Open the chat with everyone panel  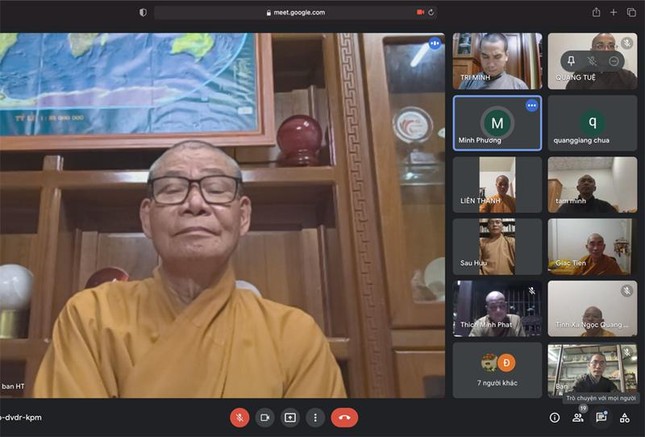click(x=601, y=417)
